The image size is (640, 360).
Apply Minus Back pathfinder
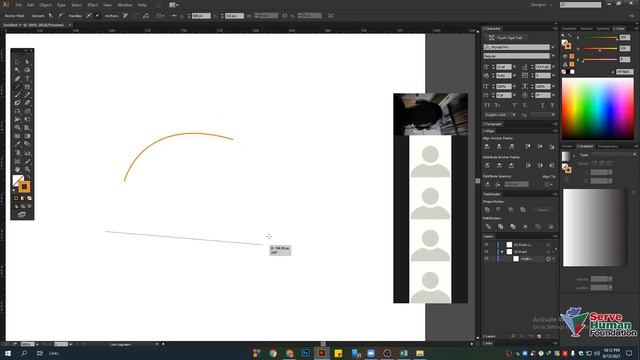coord(551,227)
